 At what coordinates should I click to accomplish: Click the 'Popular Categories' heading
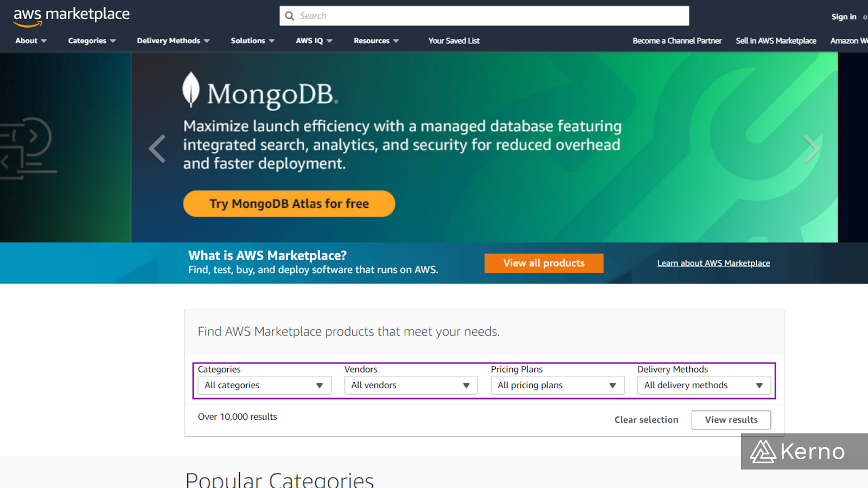(279, 480)
